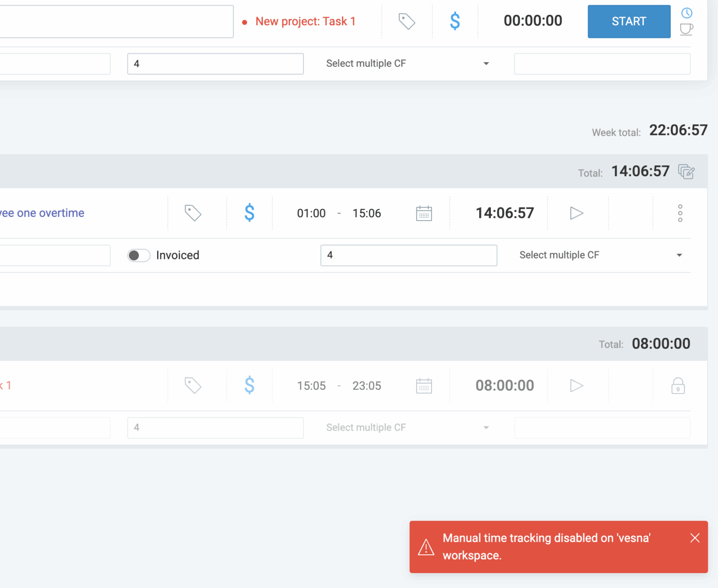Image resolution: width=718 pixels, height=588 pixels.
Task: Open Select multiple CF dropdown beside Invoiced
Action: [x=600, y=255]
